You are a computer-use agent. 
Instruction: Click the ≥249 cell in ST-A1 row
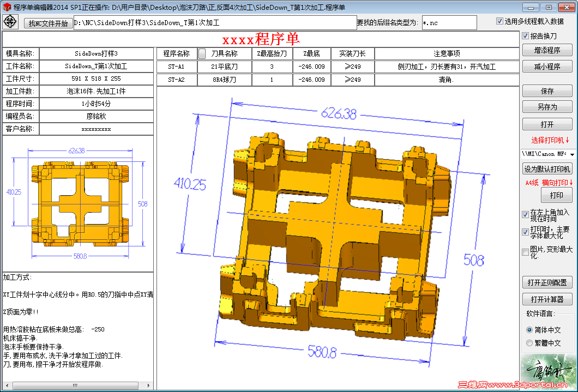pyautogui.click(x=353, y=67)
